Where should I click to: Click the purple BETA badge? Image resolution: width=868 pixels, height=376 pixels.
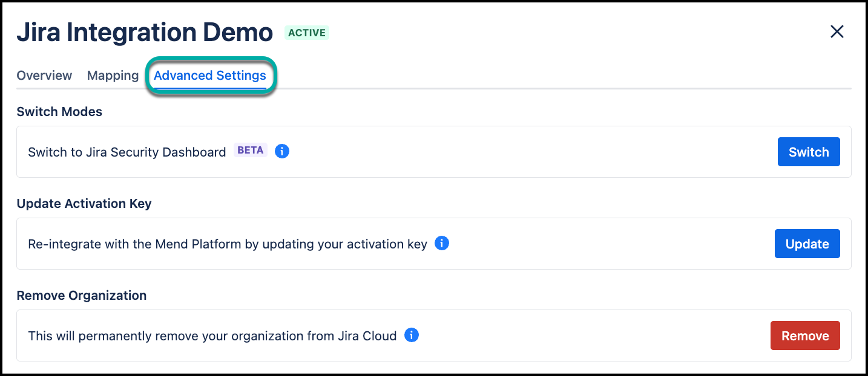coord(250,151)
